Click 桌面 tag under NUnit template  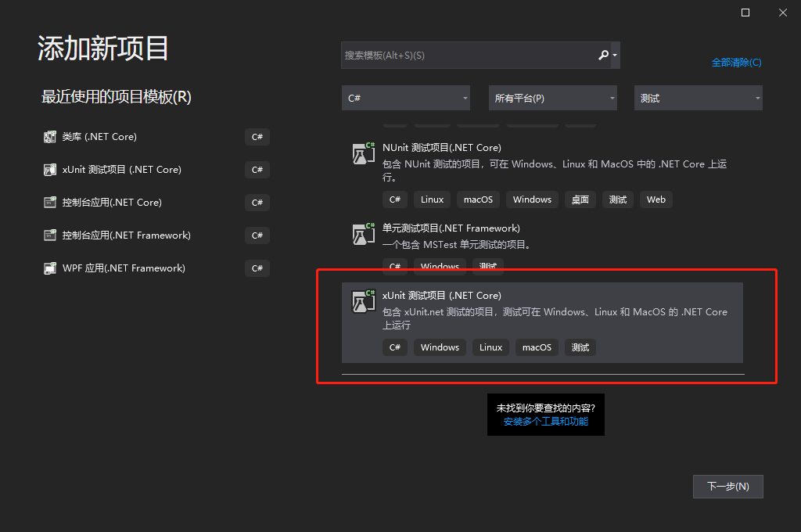[x=580, y=199]
